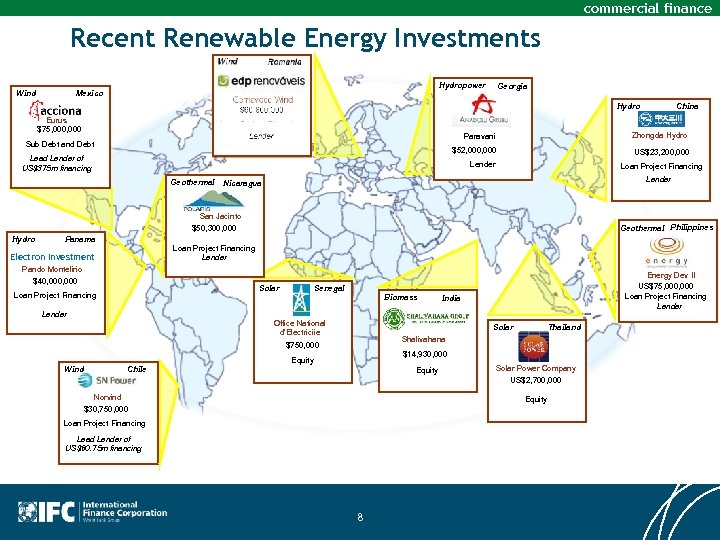This screenshot has height=540, width=720.
Task: Click the San Jacinto project name
Action: (220, 216)
